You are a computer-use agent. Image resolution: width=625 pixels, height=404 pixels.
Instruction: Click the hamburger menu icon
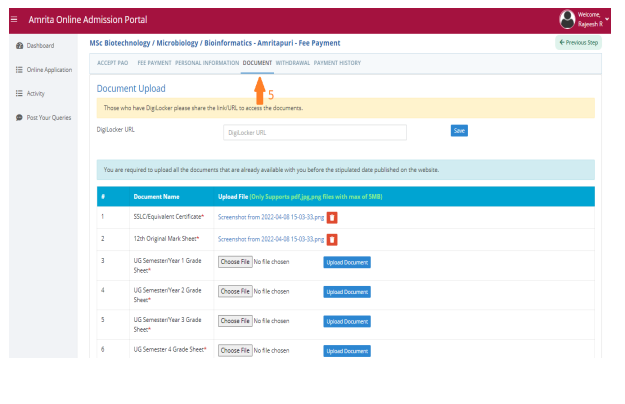pyautogui.click(x=14, y=20)
